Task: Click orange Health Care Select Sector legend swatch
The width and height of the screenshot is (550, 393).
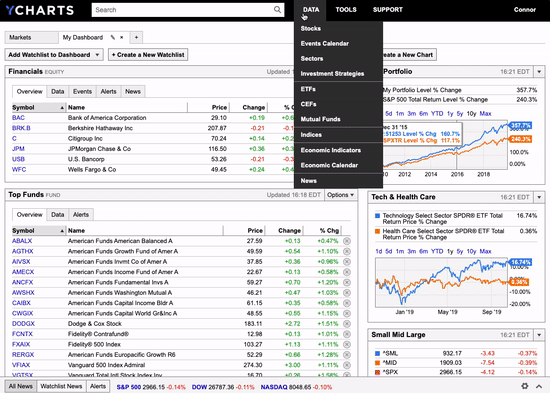Action: (x=377, y=231)
